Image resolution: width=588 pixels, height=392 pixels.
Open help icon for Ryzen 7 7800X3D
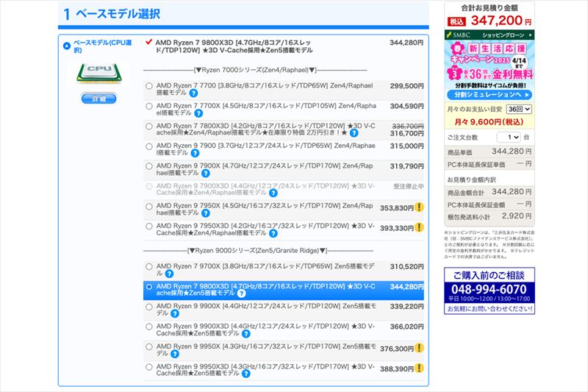coord(354,133)
